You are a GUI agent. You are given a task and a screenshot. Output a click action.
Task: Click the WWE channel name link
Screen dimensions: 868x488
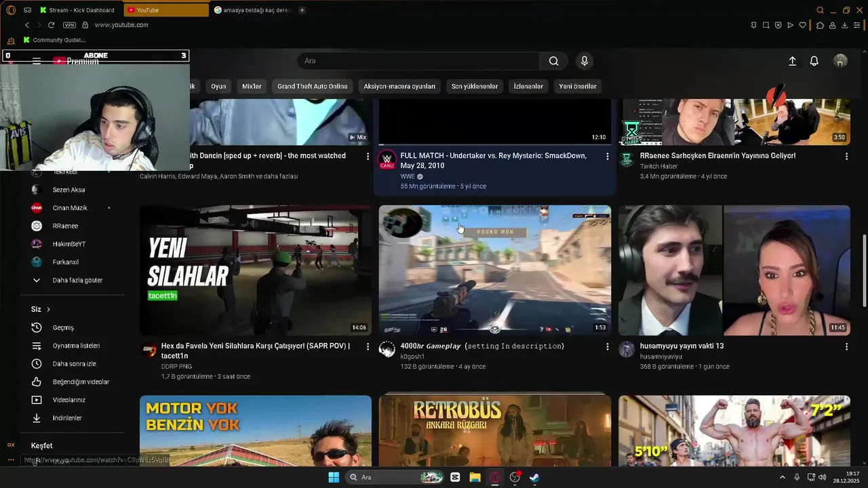point(408,176)
